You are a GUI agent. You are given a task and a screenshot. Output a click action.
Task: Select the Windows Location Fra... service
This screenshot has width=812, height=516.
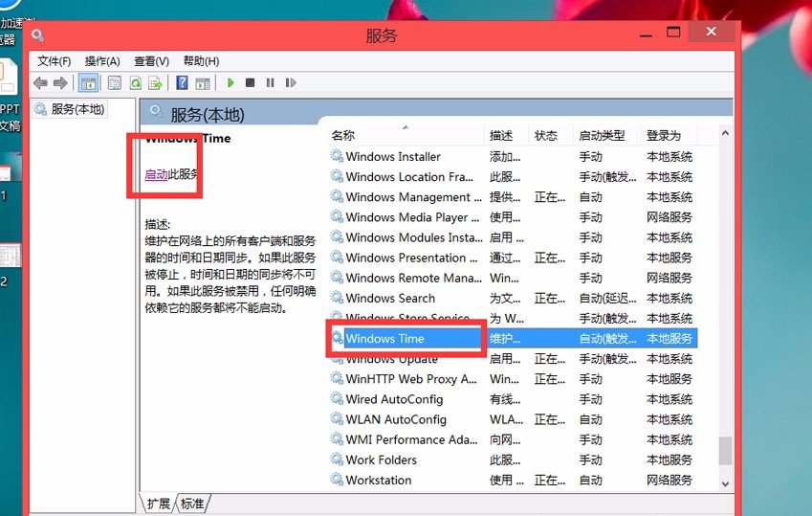point(514,177)
